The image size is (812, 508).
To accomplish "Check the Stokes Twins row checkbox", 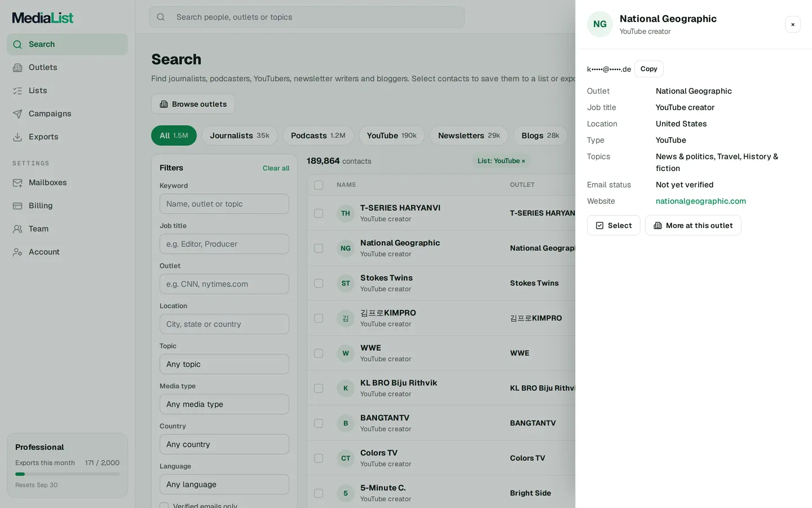I will 319,283.
